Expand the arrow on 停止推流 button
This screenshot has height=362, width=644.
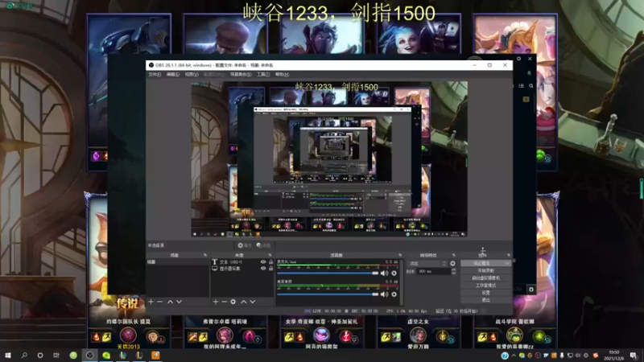point(507,263)
